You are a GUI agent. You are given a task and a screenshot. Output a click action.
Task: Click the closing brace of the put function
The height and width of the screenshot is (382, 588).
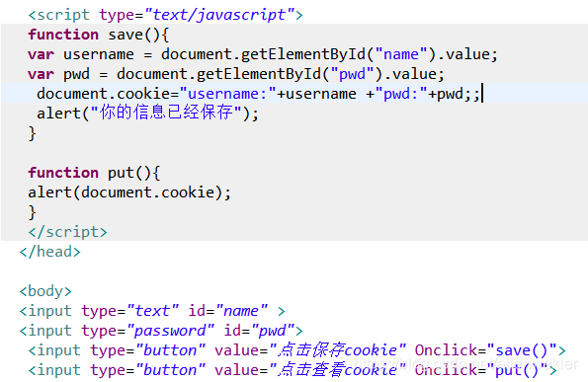click(33, 212)
